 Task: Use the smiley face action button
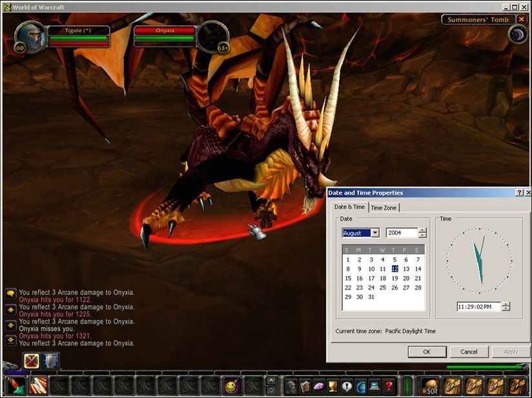[232, 386]
